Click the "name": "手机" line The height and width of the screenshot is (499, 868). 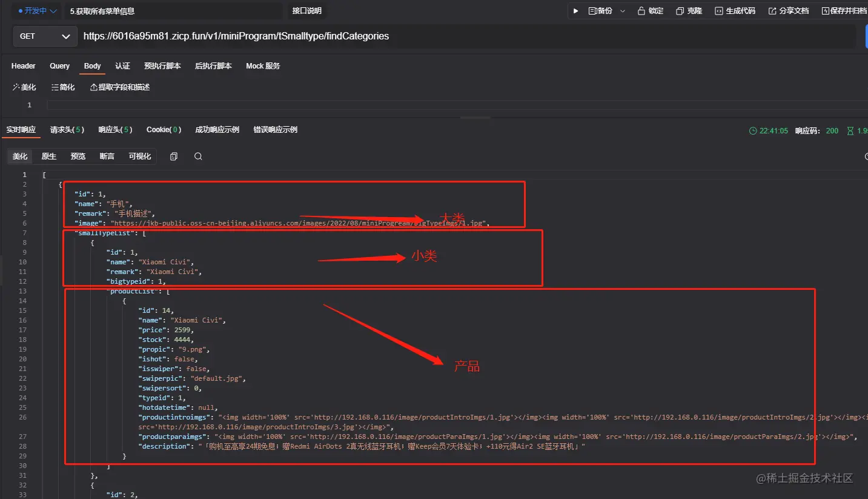click(103, 204)
